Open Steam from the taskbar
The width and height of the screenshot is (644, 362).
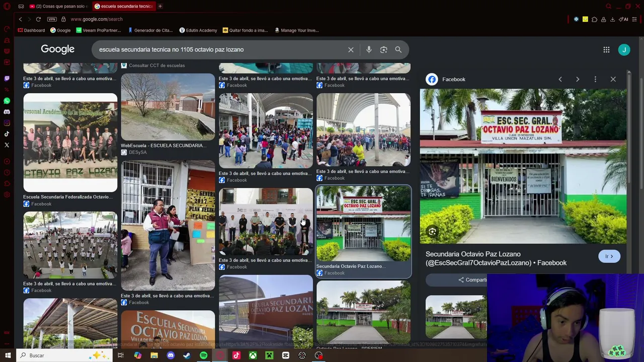[x=187, y=355]
